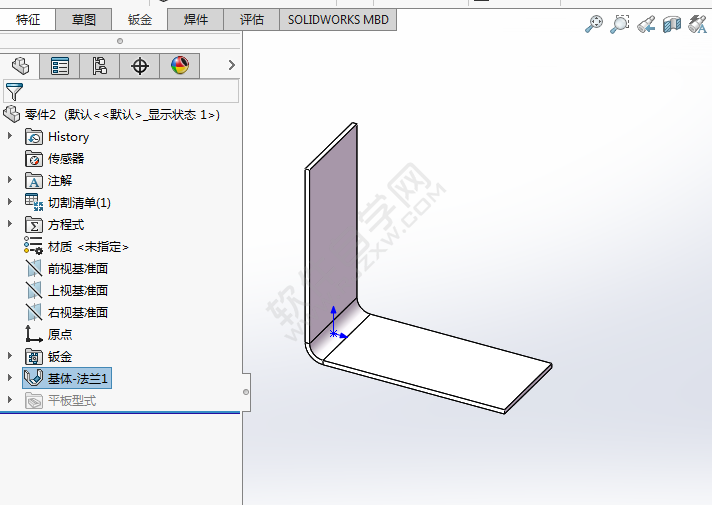
Task: Open the DisplayManager color ball tab
Action: 180,66
